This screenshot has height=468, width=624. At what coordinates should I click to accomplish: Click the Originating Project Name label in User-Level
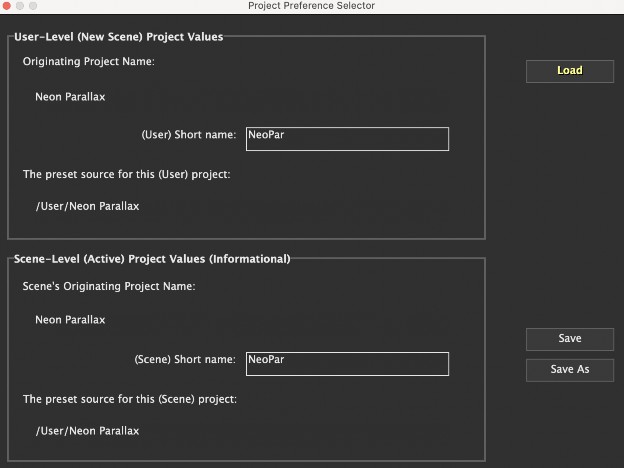click(95, 62)
